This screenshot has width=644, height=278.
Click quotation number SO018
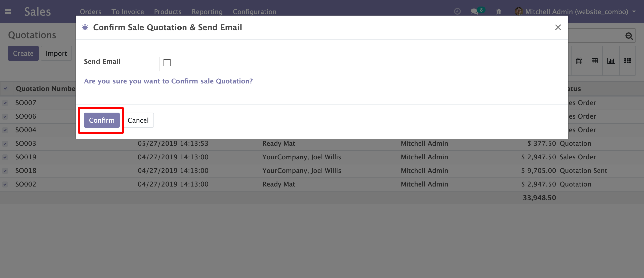pos(26,171)
